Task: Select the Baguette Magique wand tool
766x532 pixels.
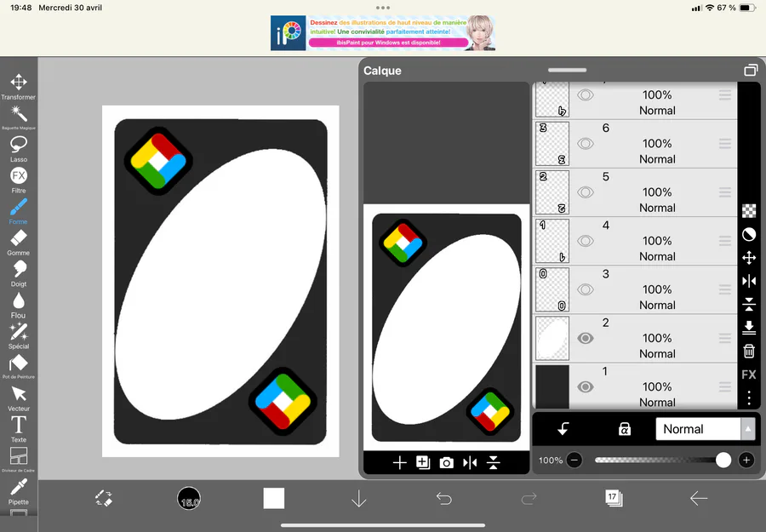Action: [x=19, y=117]
